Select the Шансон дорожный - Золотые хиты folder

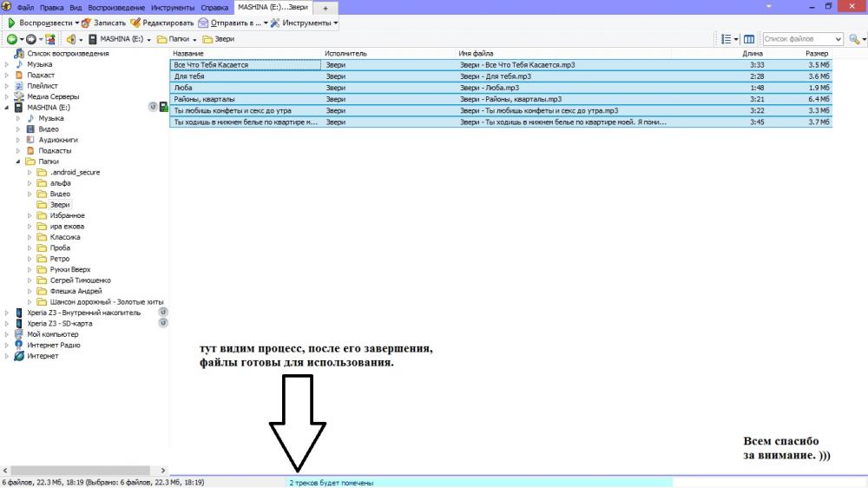(x=107, y=302)
